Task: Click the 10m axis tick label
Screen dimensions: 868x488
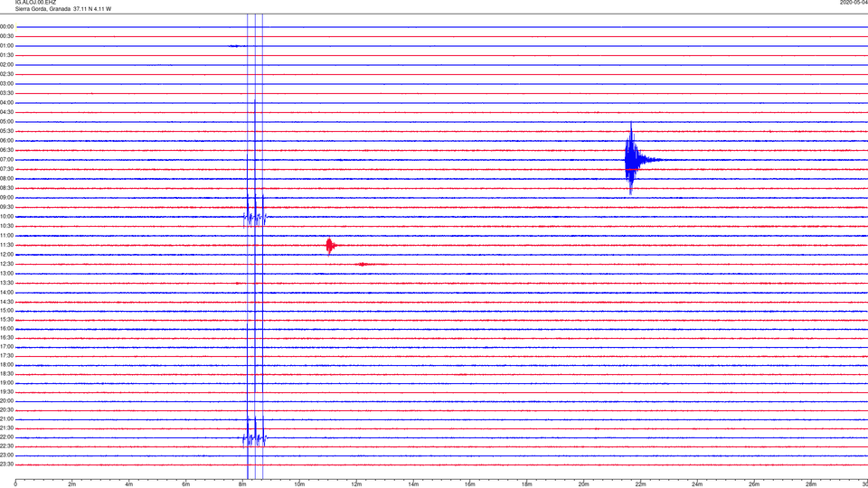Action: [299, 484]
